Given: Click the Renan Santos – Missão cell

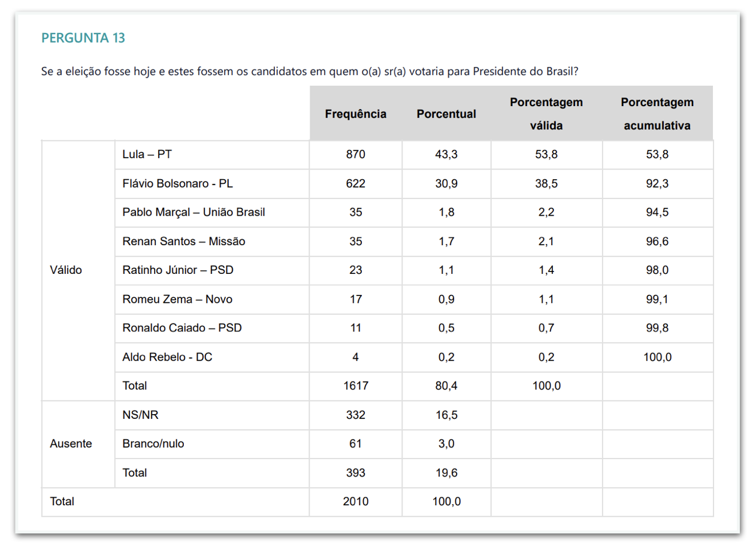Looking at the screenshot, I should coord(183,242).
